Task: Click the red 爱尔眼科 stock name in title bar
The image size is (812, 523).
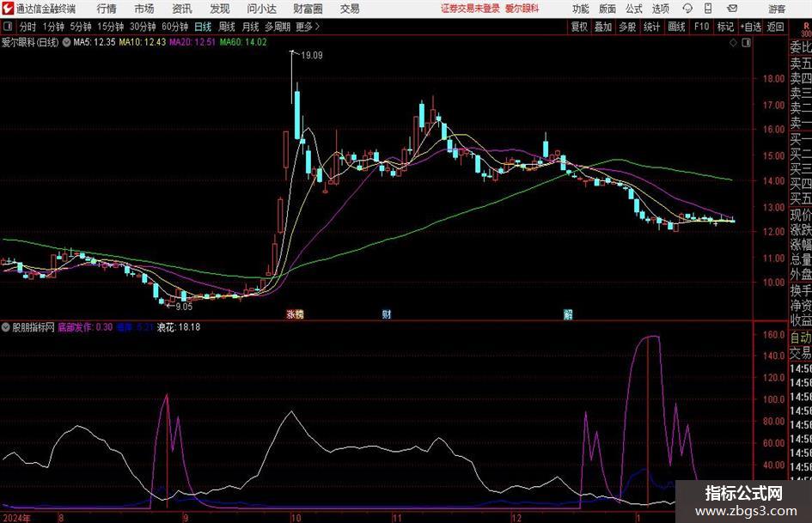Action: pyautogui.click(x=522, y=9)
